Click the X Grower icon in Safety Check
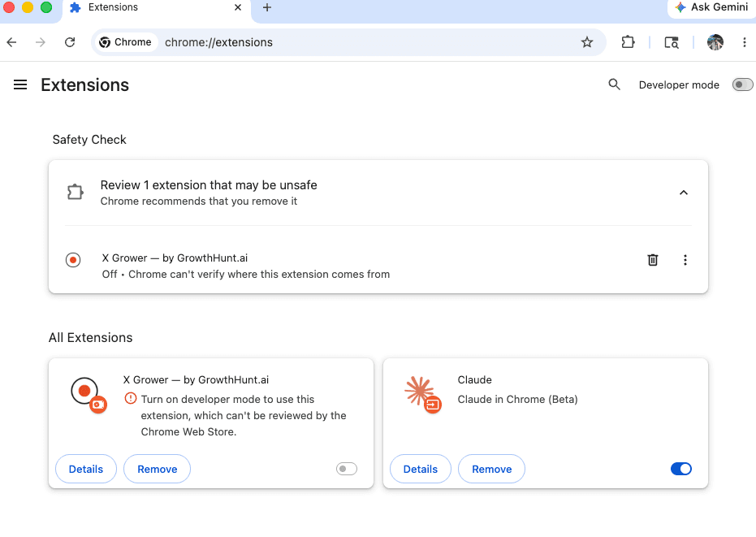 click(73, 260)
